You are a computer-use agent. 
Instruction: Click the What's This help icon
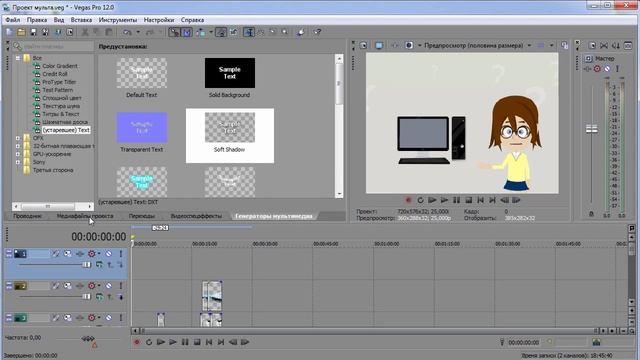click(318, 32)
